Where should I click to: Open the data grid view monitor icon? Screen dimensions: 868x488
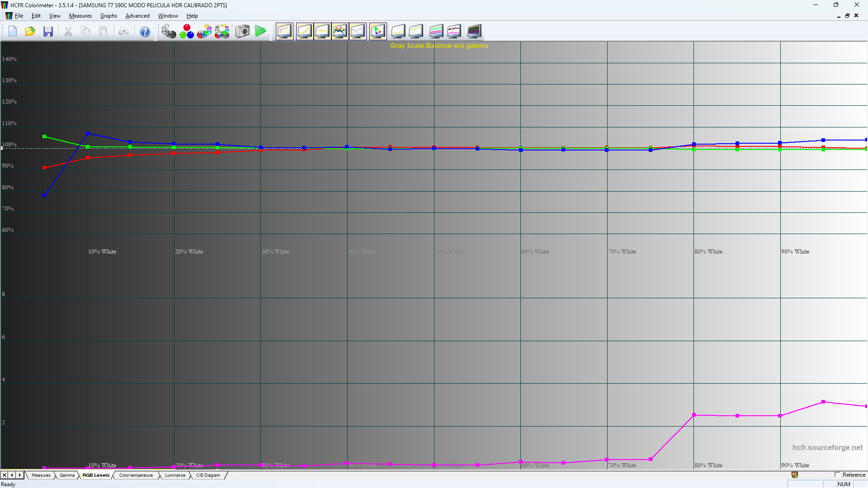pos(284,31)
